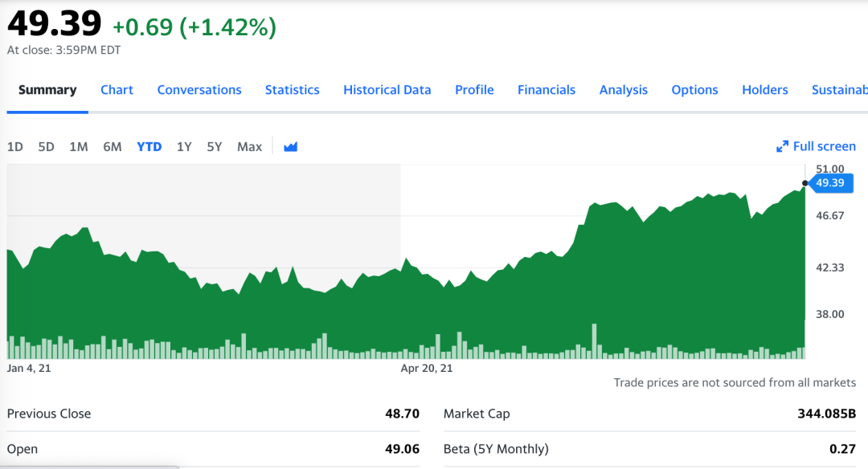Open the Historical Data tab
The width and height of the screenshot is (868, 469).
click(x=387, y=90)
